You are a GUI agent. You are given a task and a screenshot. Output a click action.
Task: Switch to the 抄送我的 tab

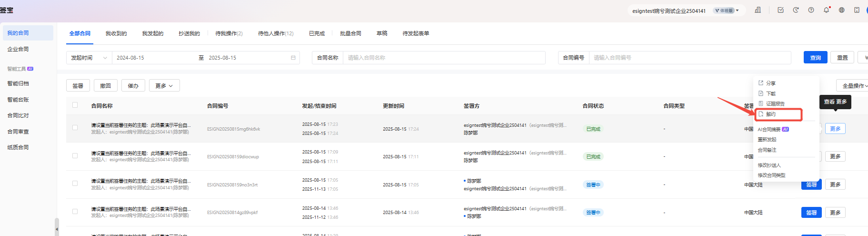tap(189, 33)
